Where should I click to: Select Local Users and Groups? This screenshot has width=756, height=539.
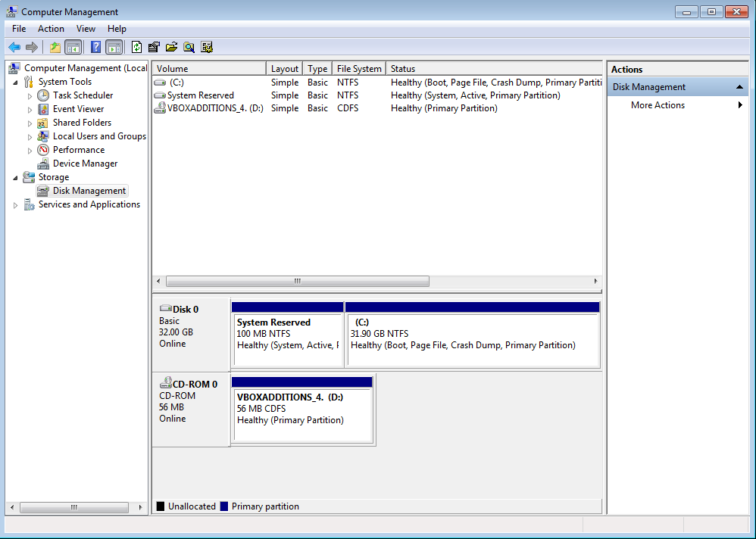[x=99, y=136]
